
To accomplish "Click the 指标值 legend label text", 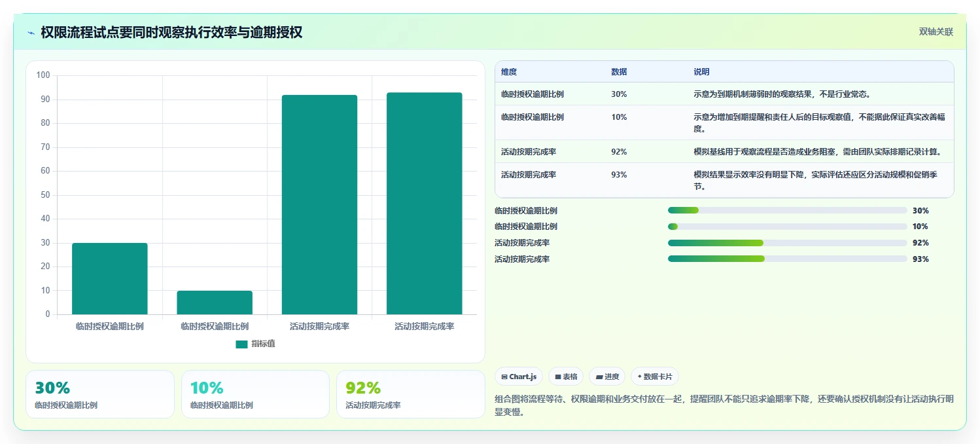I will [264, 344].
